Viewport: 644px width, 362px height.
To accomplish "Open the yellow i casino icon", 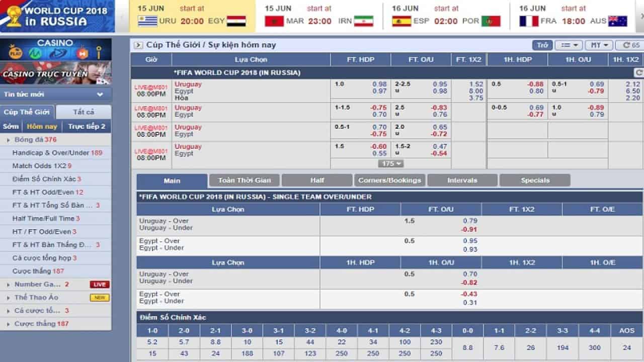I will [100, 52].
